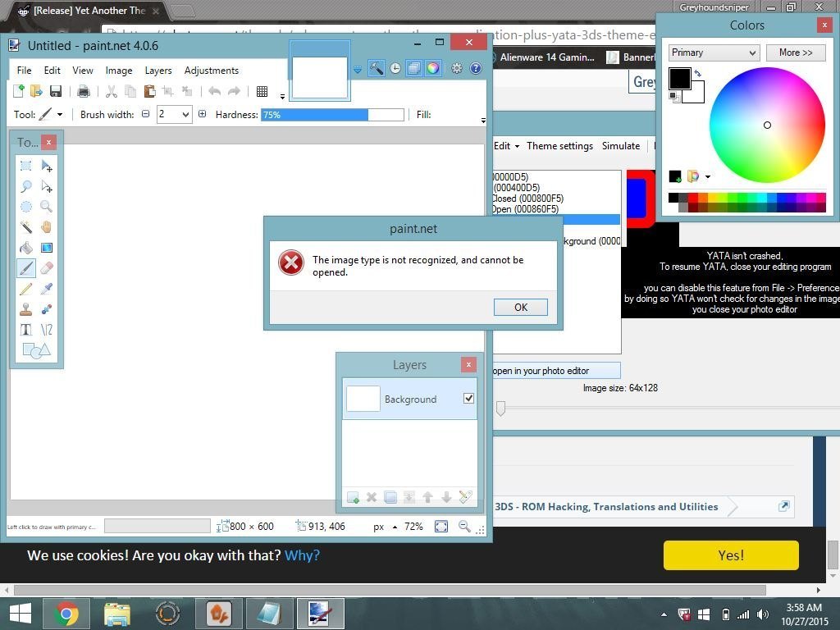This screenshot has height=630, width=840.
Task: Select the Text tool
Action: point(25,330)
